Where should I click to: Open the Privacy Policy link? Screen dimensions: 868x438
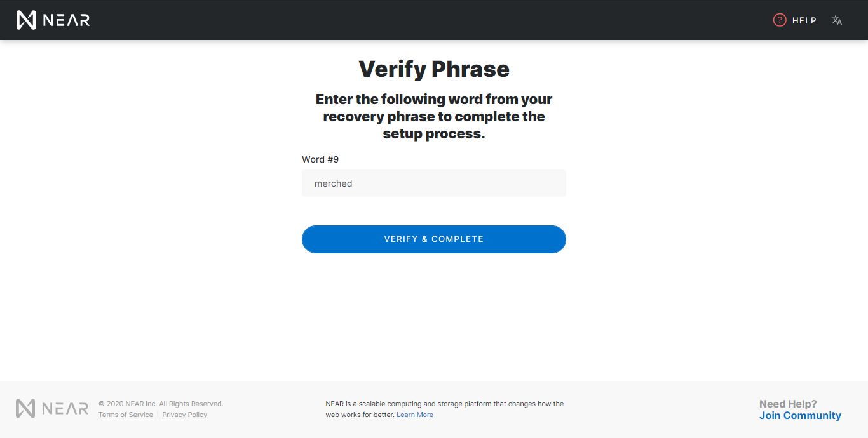tap(185, 415)
